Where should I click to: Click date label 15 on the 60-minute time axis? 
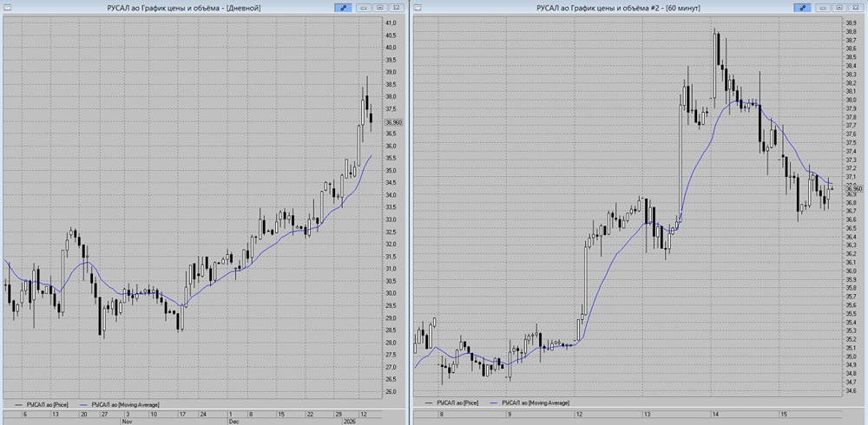[784, 414]
